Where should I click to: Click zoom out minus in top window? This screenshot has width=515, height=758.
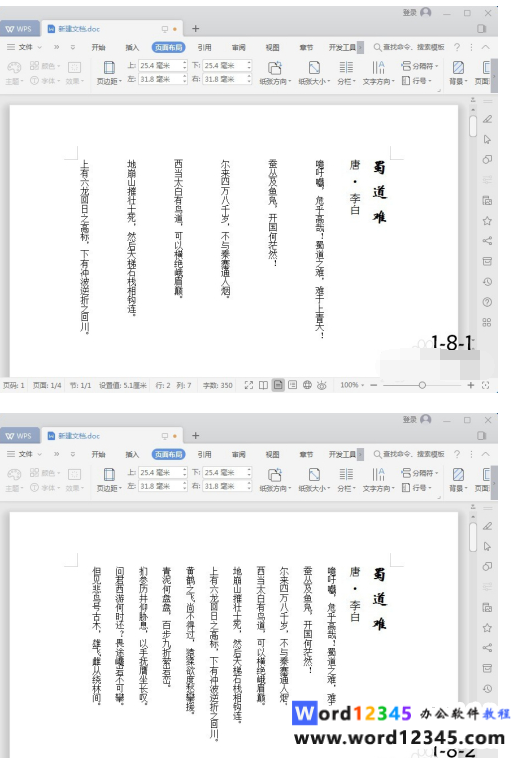point(373,385)
